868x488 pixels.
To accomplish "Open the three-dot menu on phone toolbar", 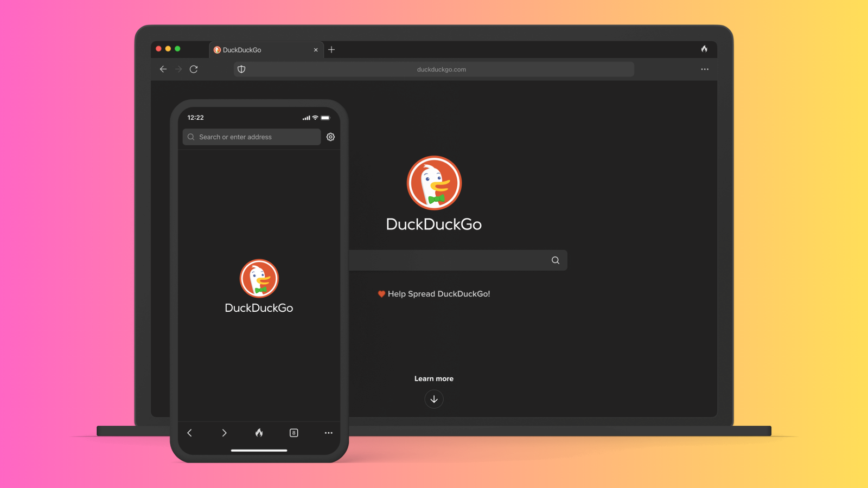I will point(328,433).
